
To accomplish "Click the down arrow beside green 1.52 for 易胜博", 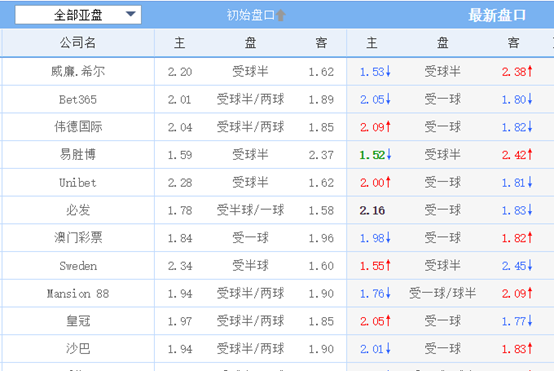I will [x=389, y=154].
